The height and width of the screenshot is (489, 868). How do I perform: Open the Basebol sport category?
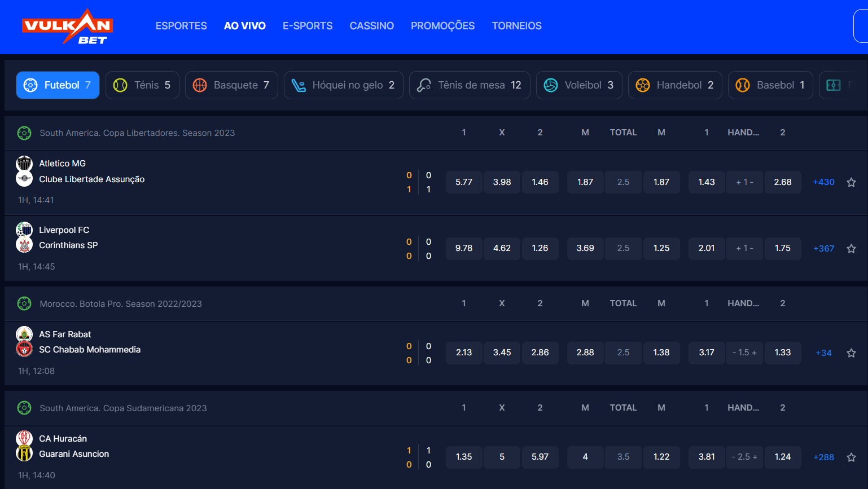[770, 85]
